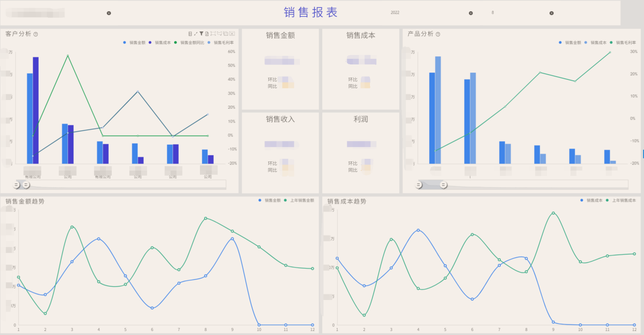Open the month filter showing 8
Screen dimensions: 644x335
pyautogui.click(x=492, y=12)
